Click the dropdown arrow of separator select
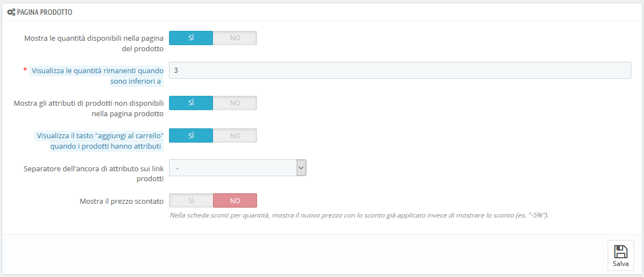Image resolution: width=644 pixels, height=277 pixels. pos(301,167)
